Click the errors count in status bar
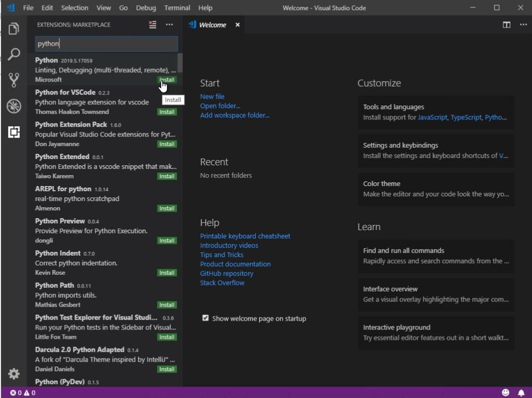The image size is (532, 398). pos(16,393)
